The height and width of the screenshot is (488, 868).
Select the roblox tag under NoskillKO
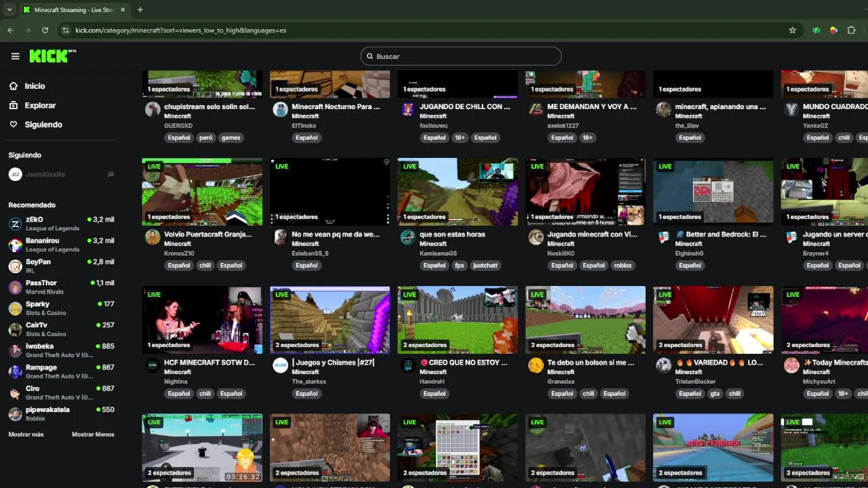623,266
